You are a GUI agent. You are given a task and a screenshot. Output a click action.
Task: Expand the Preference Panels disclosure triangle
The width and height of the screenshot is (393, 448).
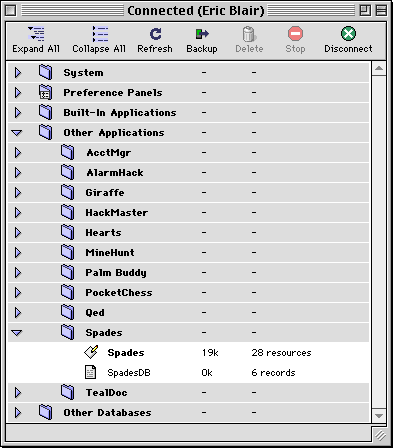(x=18, y=92)
